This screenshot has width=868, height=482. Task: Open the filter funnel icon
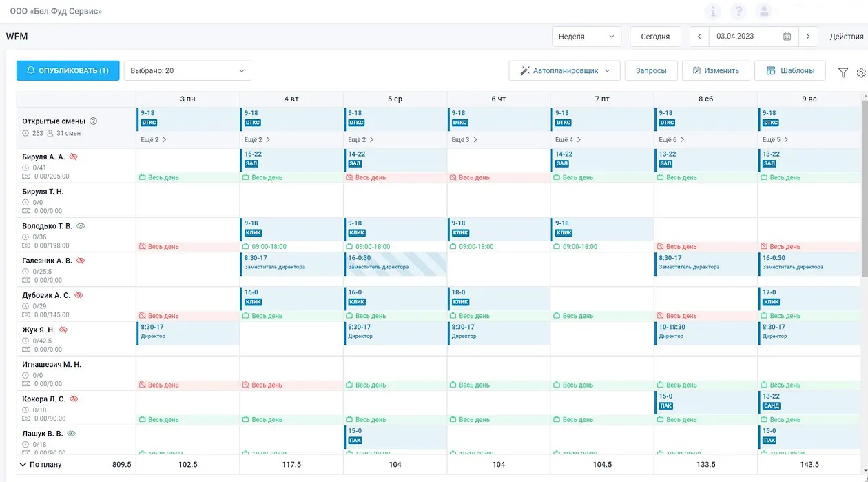click(x=843, y=72)
